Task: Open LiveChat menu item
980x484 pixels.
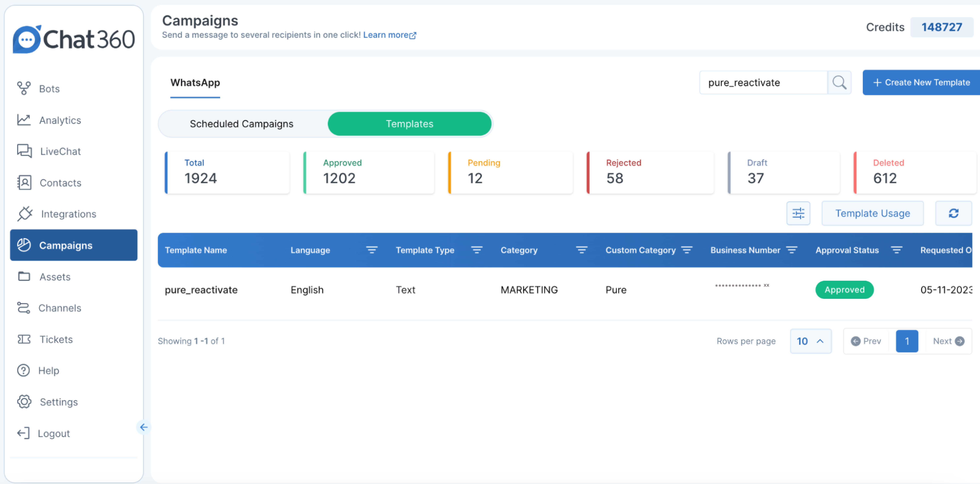Action: coord(60,151)
